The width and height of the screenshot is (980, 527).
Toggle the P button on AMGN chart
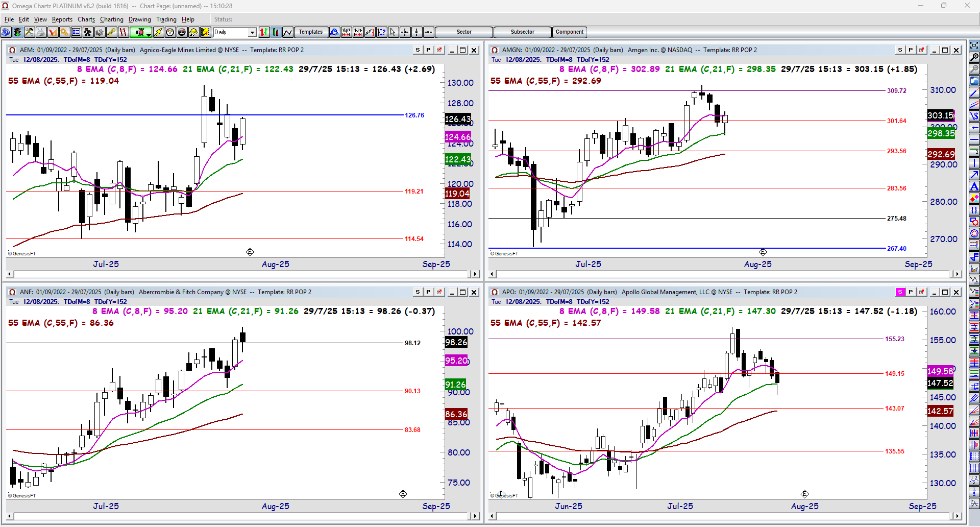[x=911, y=50]
